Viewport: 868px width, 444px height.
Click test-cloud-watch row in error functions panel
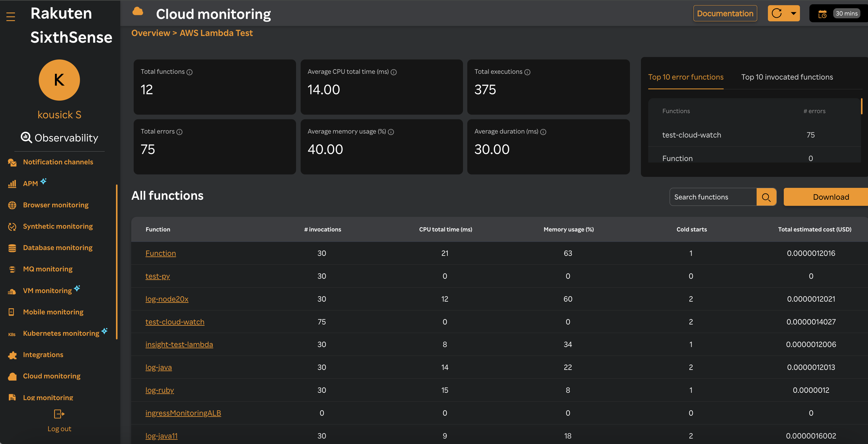tap(754, 135)
